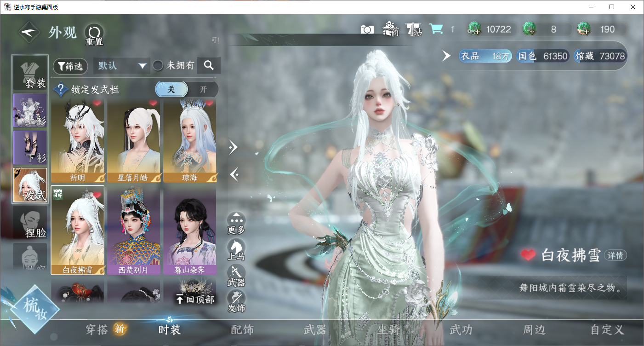Select the 祈明 hairstyle thumbnail
The width and height of the screenshot is (644, 346).
pyautogui.click(x=78, y=140)
